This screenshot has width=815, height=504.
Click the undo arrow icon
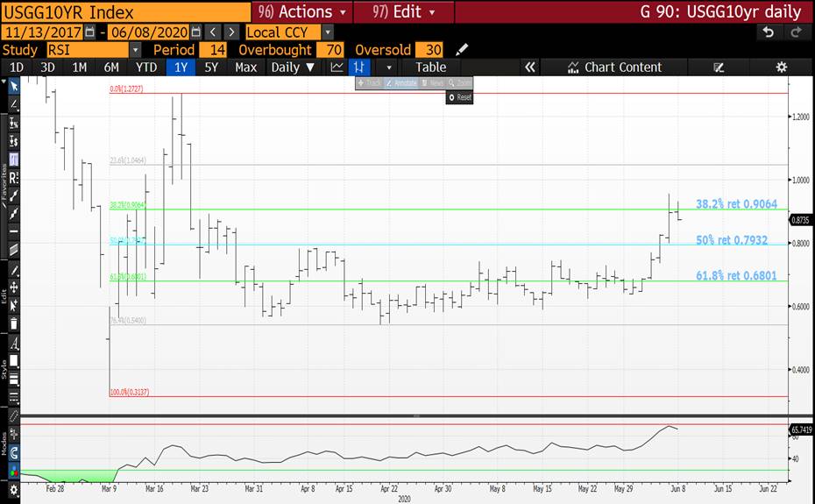click(769, 32)
